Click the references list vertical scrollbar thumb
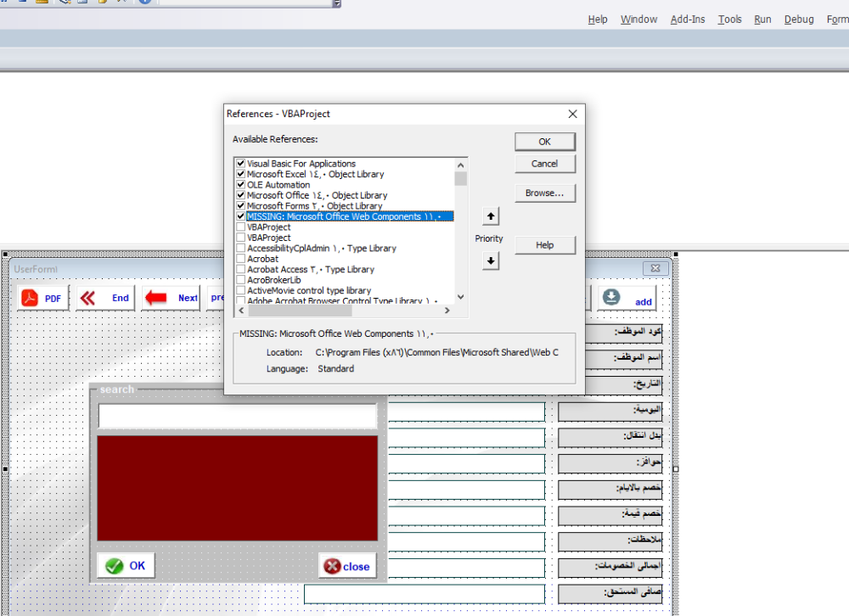 tap(461, 179)
